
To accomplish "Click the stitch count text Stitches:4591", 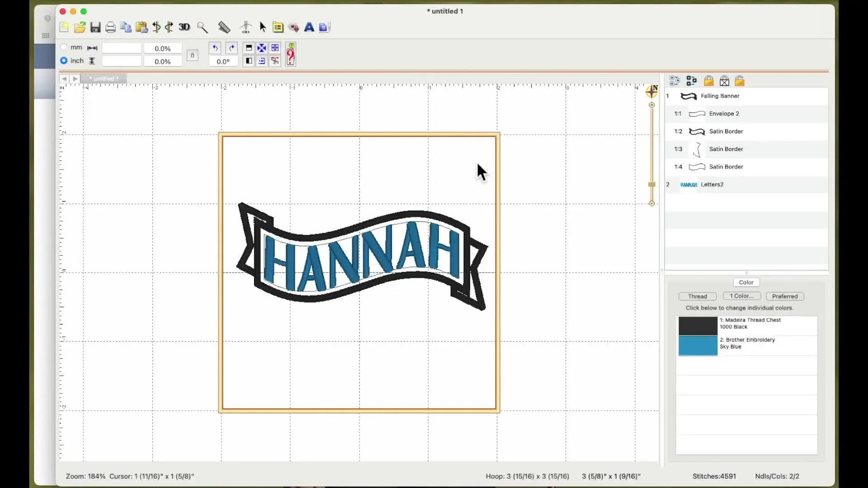I will (x=714, y=476).
